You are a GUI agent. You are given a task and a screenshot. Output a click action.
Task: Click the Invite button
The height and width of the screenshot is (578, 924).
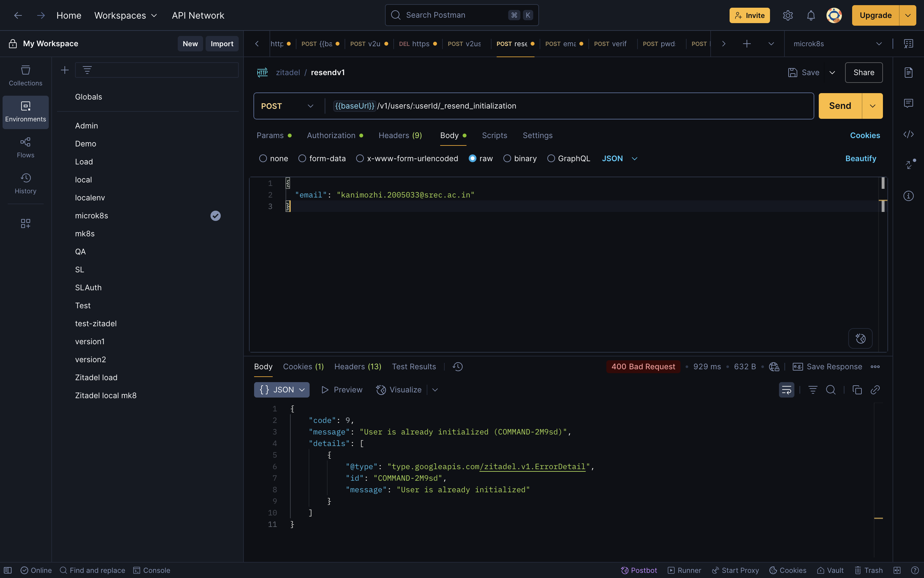click(749, 15)
